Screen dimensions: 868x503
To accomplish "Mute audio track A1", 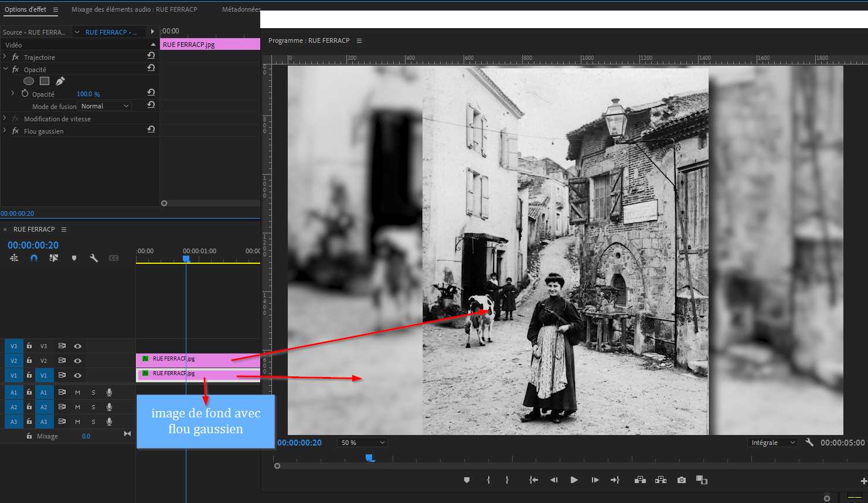I will point(77,392).
